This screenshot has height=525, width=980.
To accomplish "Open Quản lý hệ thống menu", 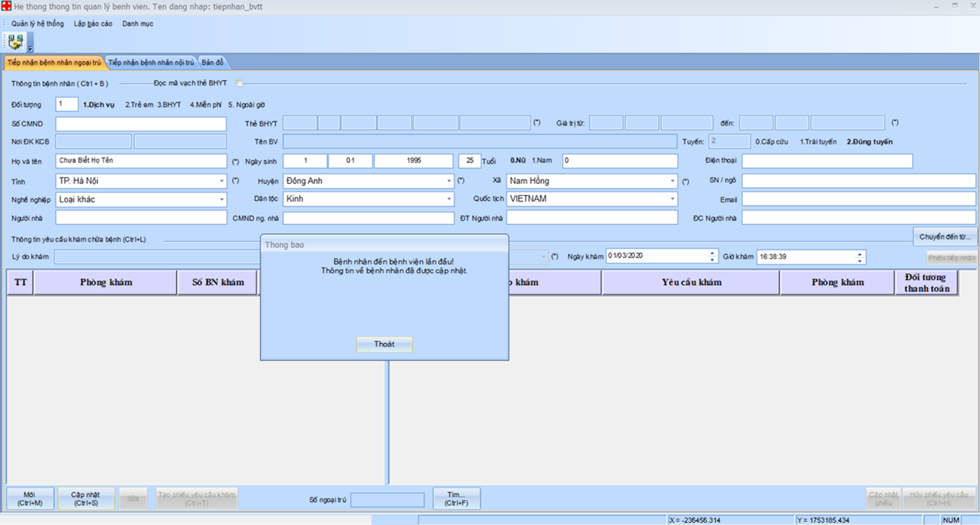I will 38,24.
